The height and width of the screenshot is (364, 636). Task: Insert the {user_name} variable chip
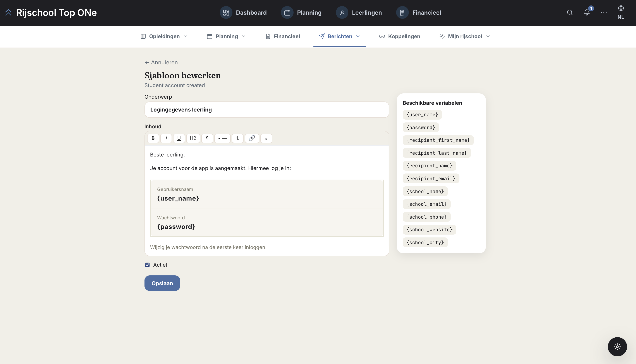tap(422, 115)
